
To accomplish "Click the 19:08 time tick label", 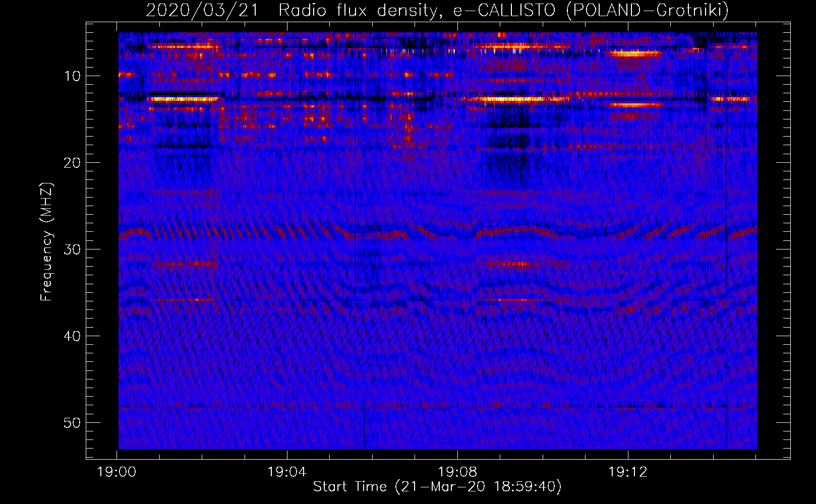I will click(457, 472).
